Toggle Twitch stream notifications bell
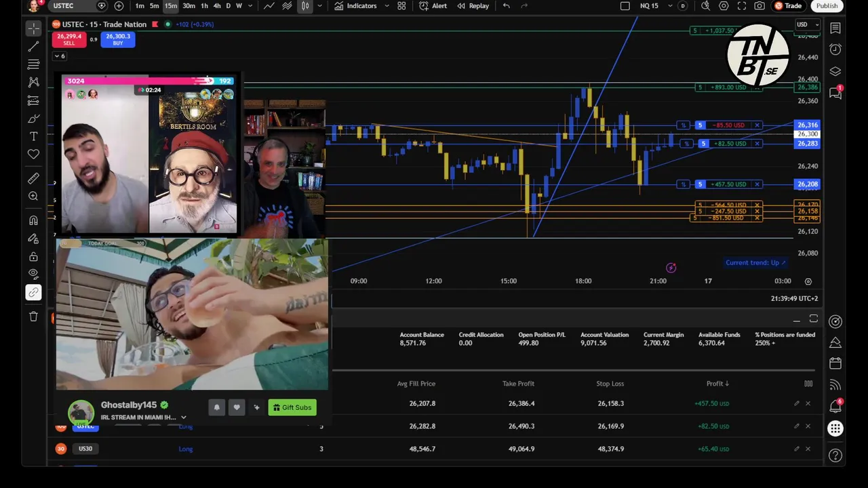The image size is (868, 488). point(217,407)
